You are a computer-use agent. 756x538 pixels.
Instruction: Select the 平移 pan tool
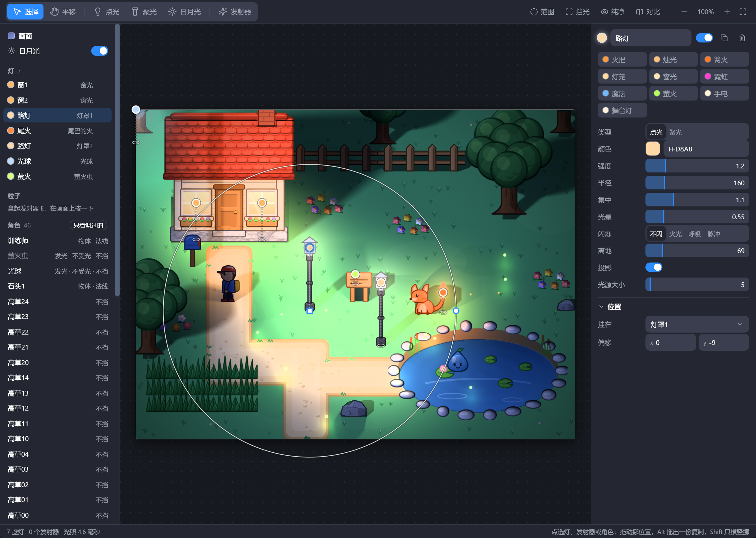63,12
